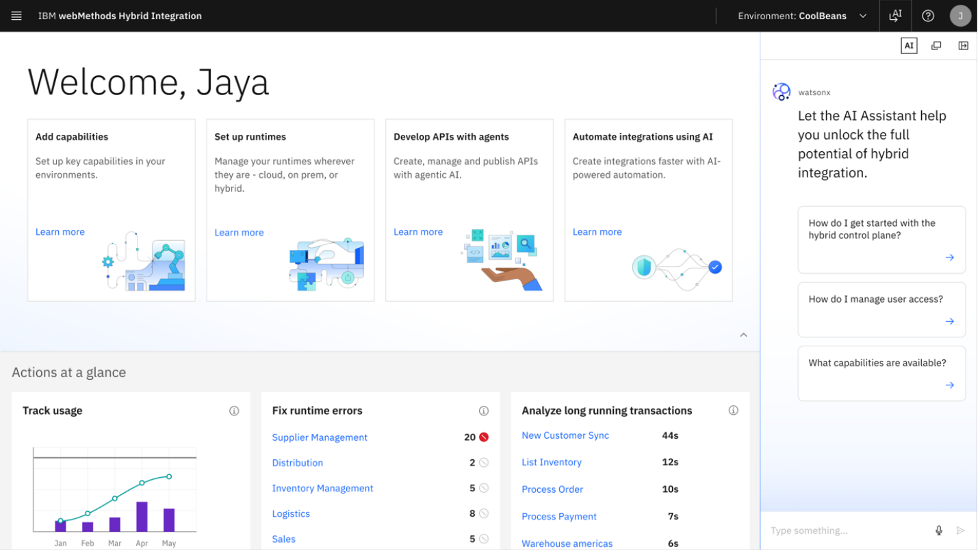Viewport: 980px width, 551px height.
Task: Click the send message arrow icon
Action: tap(961, 531)
